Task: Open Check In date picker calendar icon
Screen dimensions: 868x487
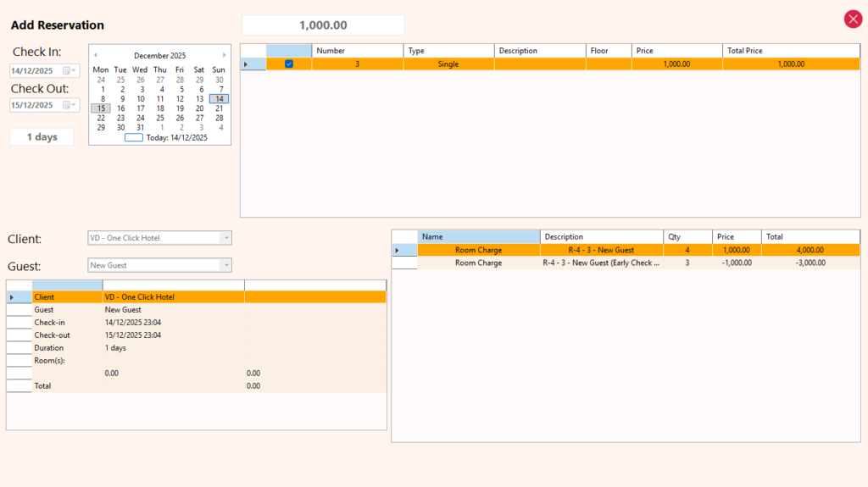Action: (69, 71)
